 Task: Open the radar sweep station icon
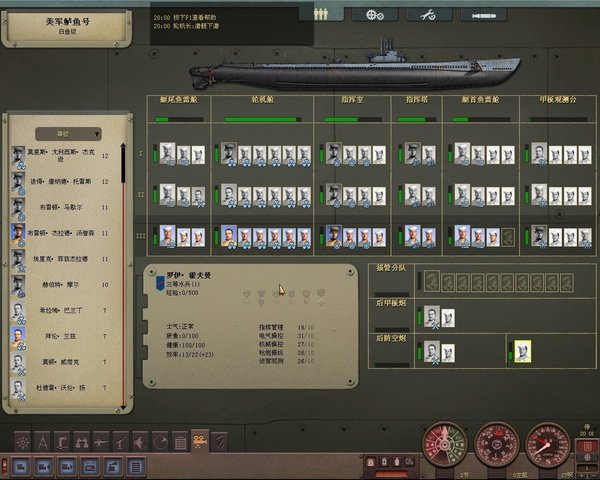click(x=160, y=442)
